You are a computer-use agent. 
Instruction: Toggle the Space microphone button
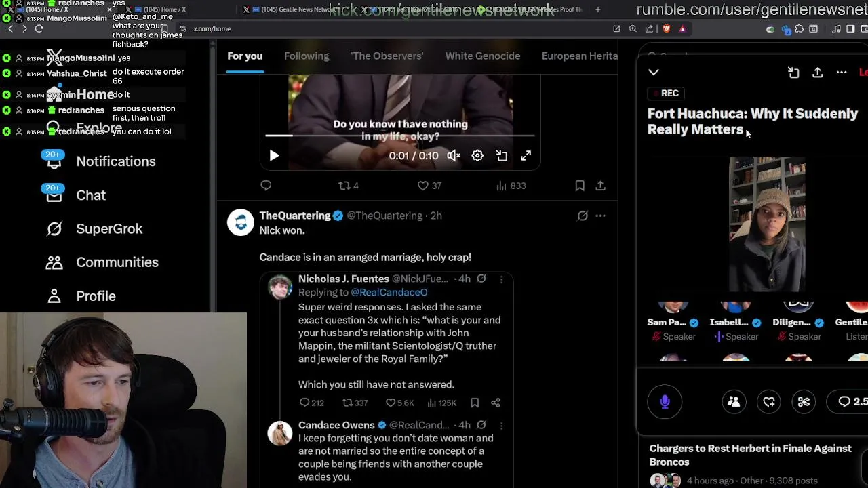coord(665,402)
